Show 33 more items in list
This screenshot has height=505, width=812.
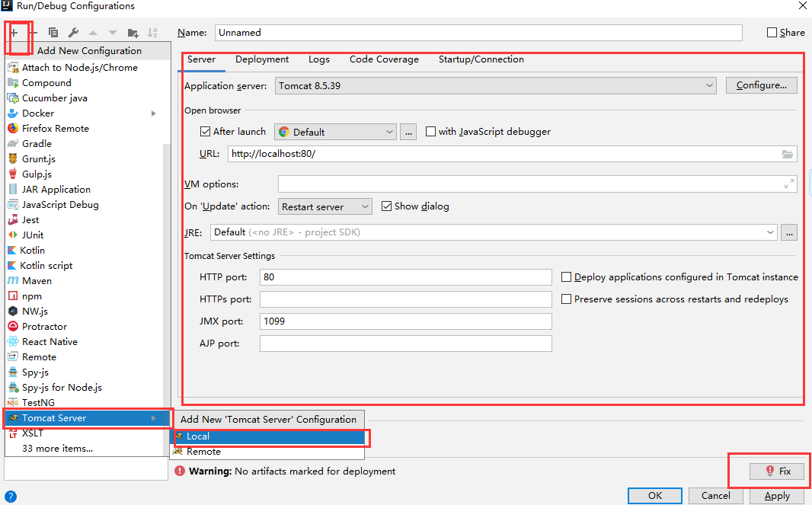[x=57, y=449]
